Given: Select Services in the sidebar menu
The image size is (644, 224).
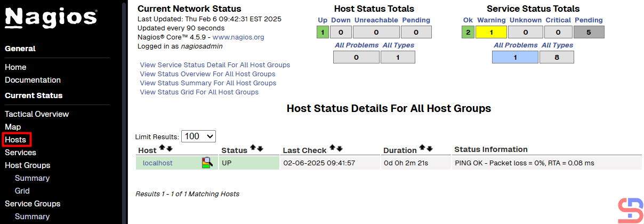Looking at the screenshot, I should pos(20,153).
